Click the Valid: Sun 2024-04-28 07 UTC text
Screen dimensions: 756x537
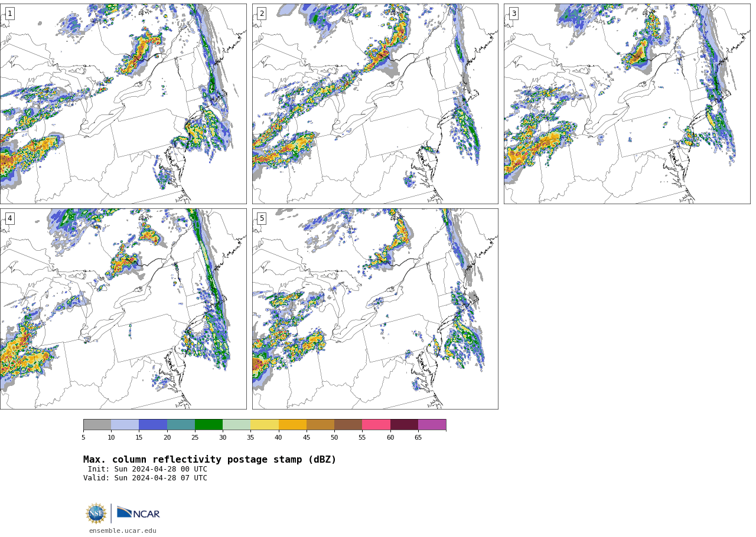(x=145, y=478)
